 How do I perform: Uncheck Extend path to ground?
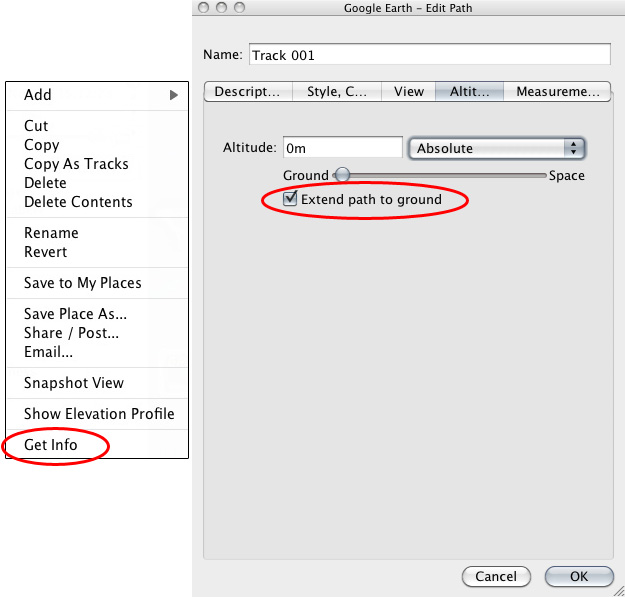(x=290, y=198)
